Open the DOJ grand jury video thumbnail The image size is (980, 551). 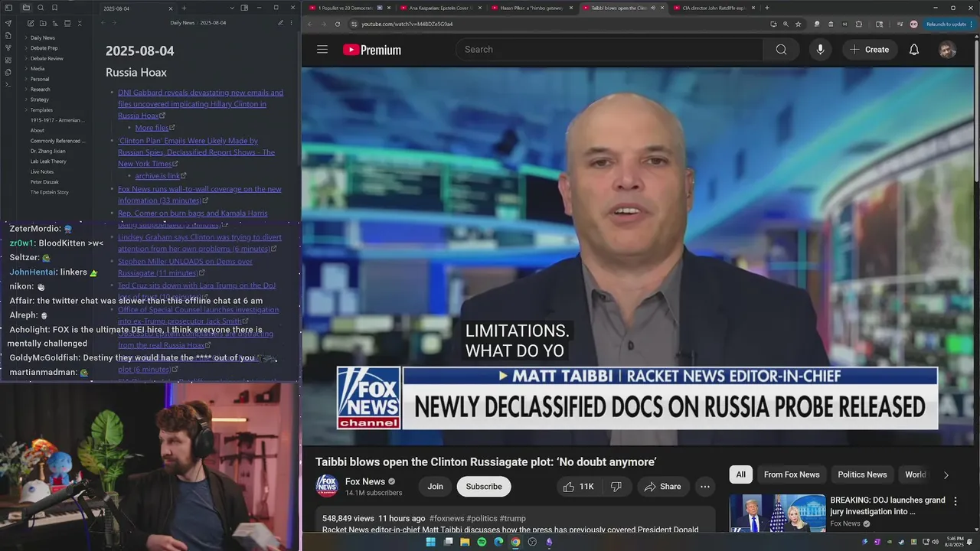777,514
